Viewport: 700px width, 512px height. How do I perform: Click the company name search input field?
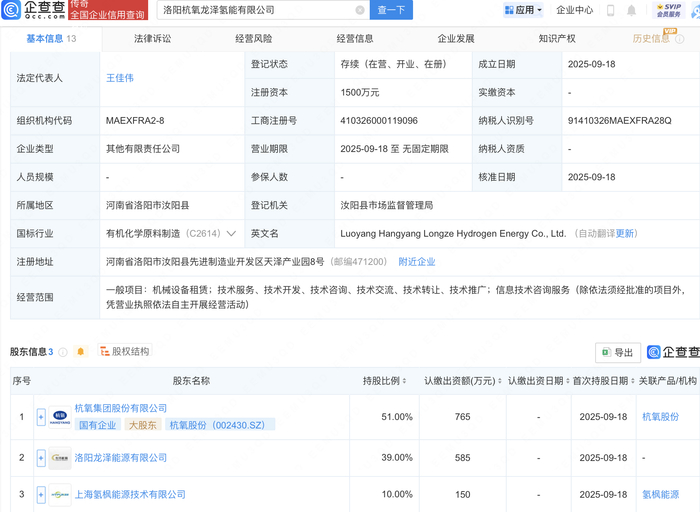[255, 10]
